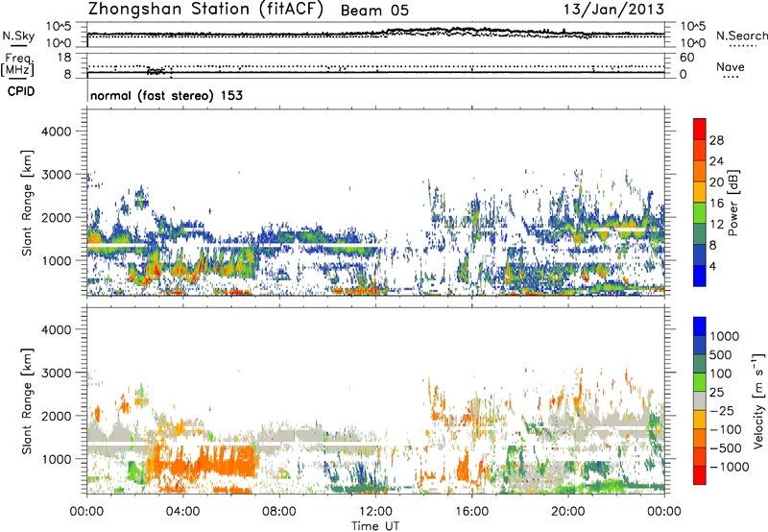Viewport: 768px width, 532px height.
Task: Click the dotted line sample under N.Search
Action: pyautogui.click(x=743, y=46)
